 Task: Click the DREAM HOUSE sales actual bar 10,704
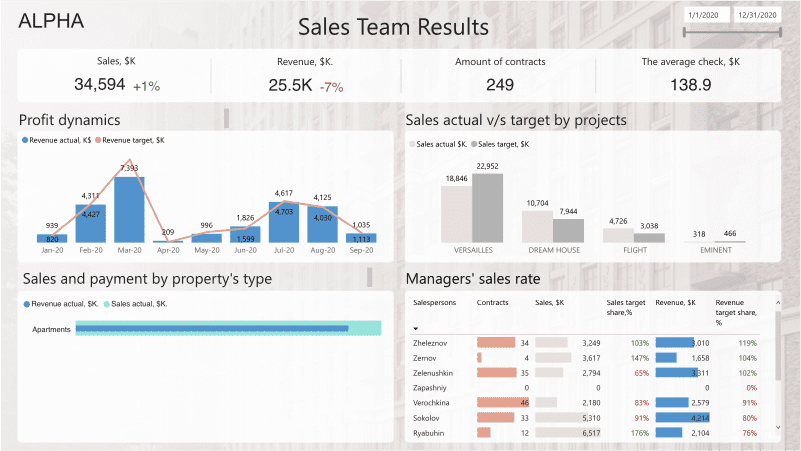click(x=537, y=226)
